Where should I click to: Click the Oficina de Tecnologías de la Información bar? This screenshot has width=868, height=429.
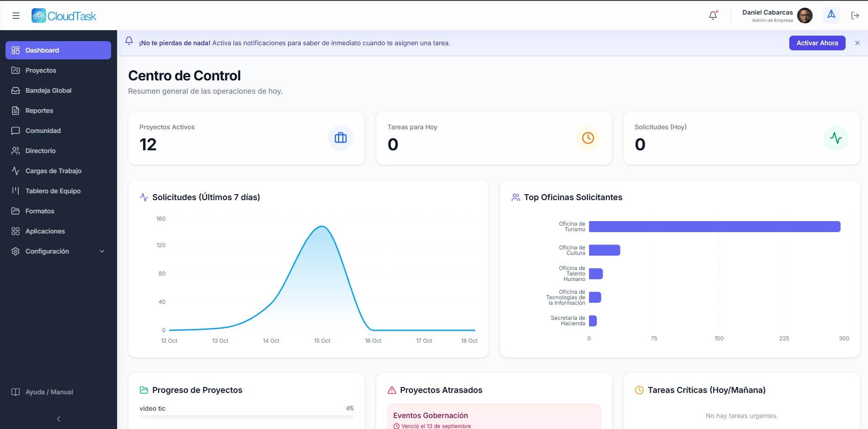(x=595, y=297)
